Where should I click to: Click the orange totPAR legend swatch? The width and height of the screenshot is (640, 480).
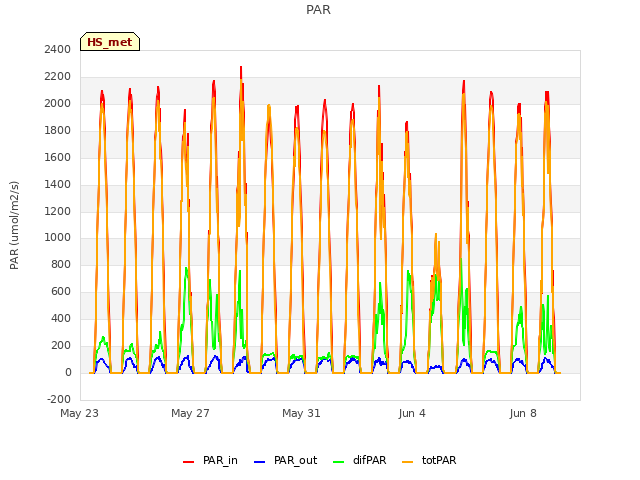coord(407,462)
